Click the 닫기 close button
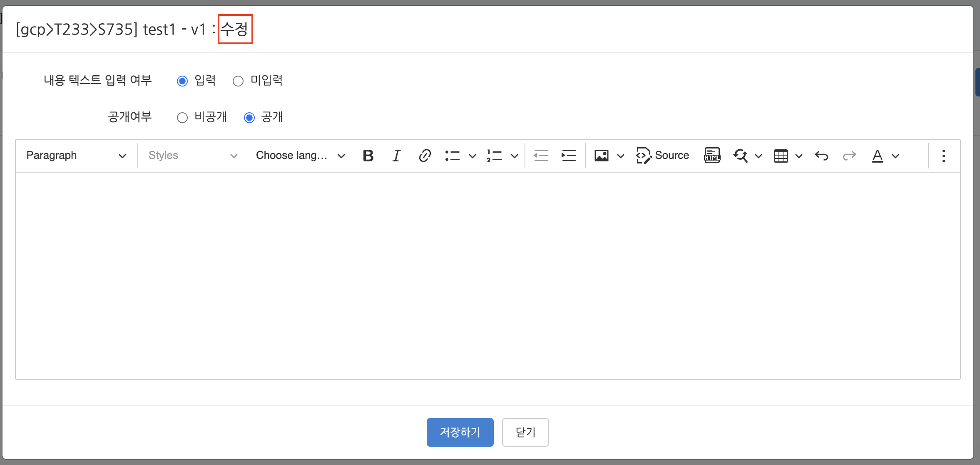The image size is (980, 465). pos(525,432)
